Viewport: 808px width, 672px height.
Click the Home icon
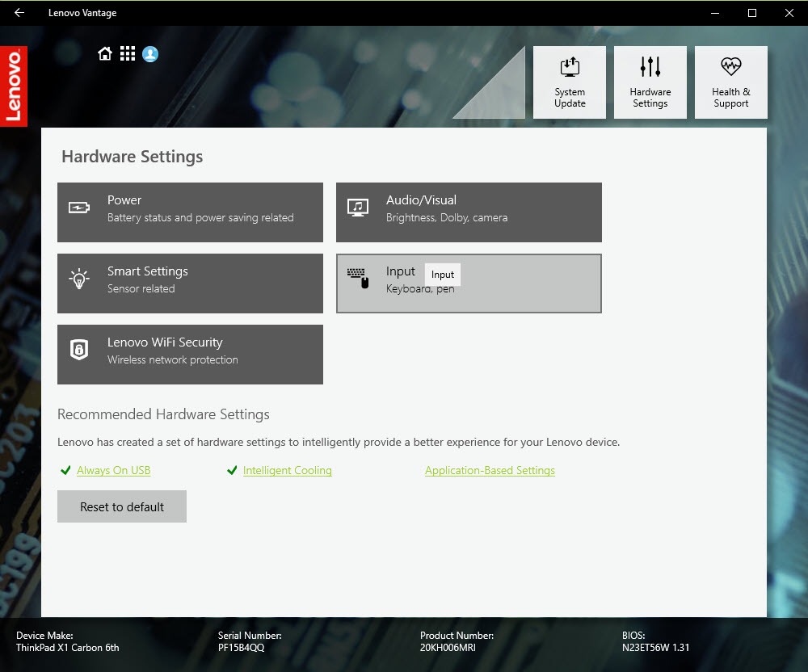(104, 54)
